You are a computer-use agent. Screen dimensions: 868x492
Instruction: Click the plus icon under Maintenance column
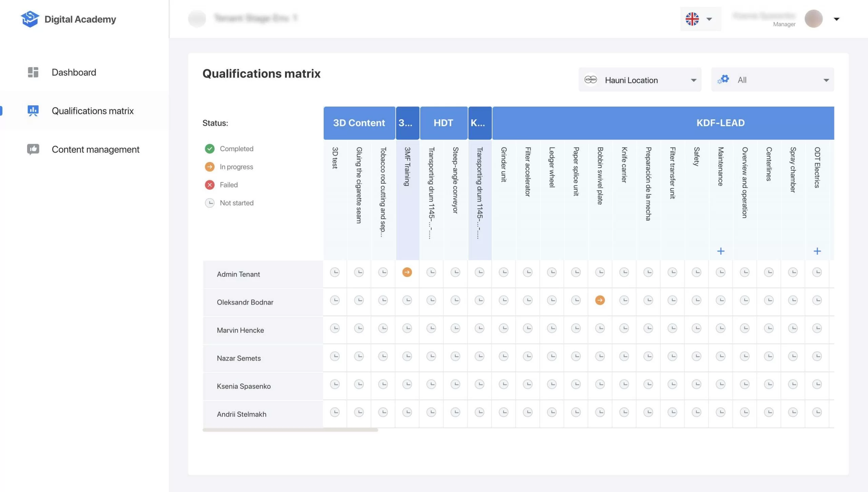(721, 251)
